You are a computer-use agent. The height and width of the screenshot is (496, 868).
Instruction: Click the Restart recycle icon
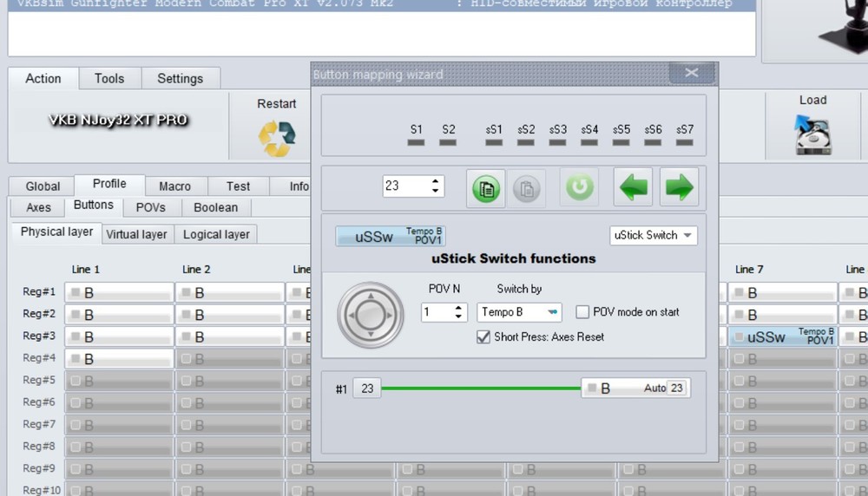tap(276, 138)
